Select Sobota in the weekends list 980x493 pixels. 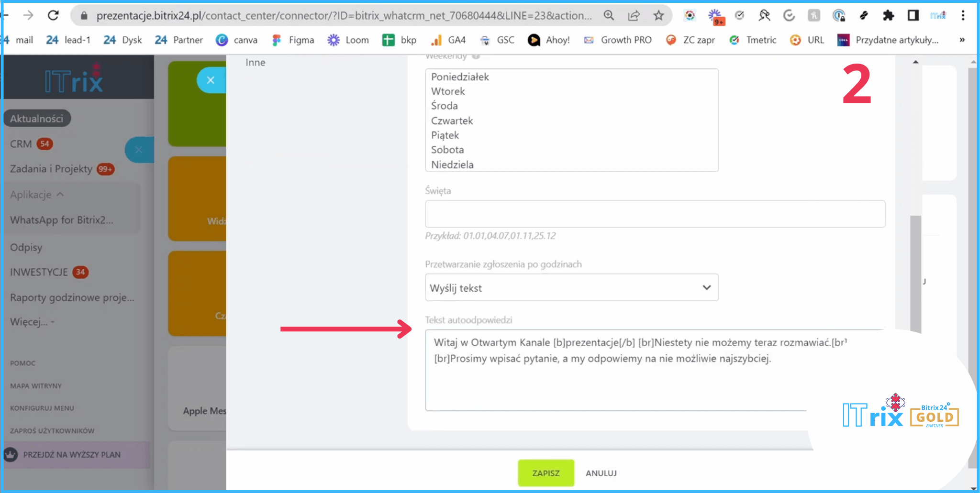[x=447, y=150]
